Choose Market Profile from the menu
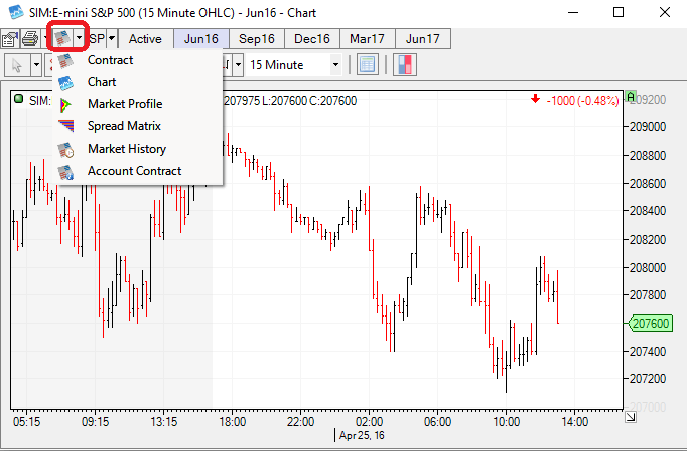This screenshot has width=687, height=451. tap(124, 104)
